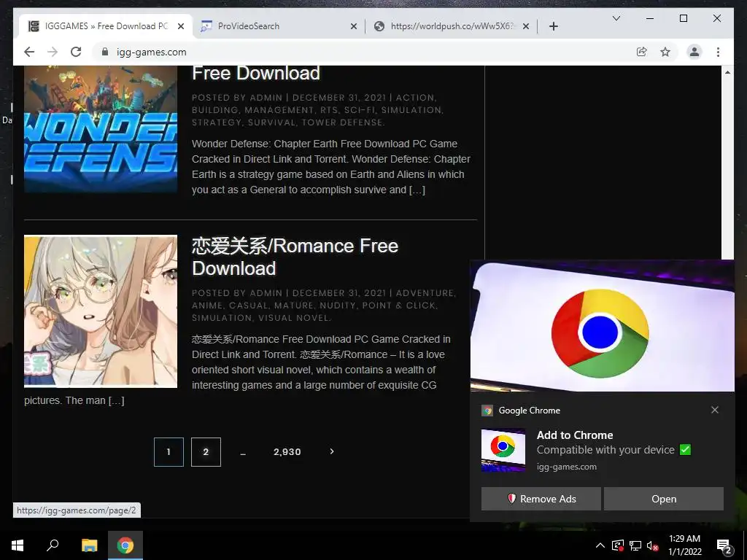The image size is (747, 560).
Task: Go to pagination page 2
Action: 206,452
